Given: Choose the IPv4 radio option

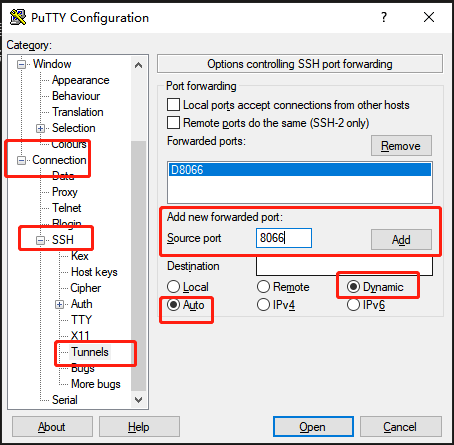Looking at the screenshot, I should [263, 305].
